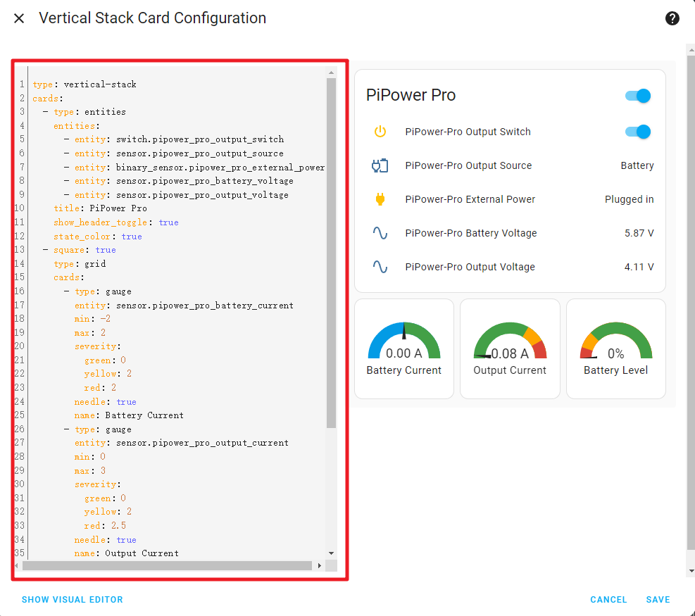Place cursor on 'type: vertical-stack' line
This screenshot has height=616, width=695.
click(x=84, y=84)
